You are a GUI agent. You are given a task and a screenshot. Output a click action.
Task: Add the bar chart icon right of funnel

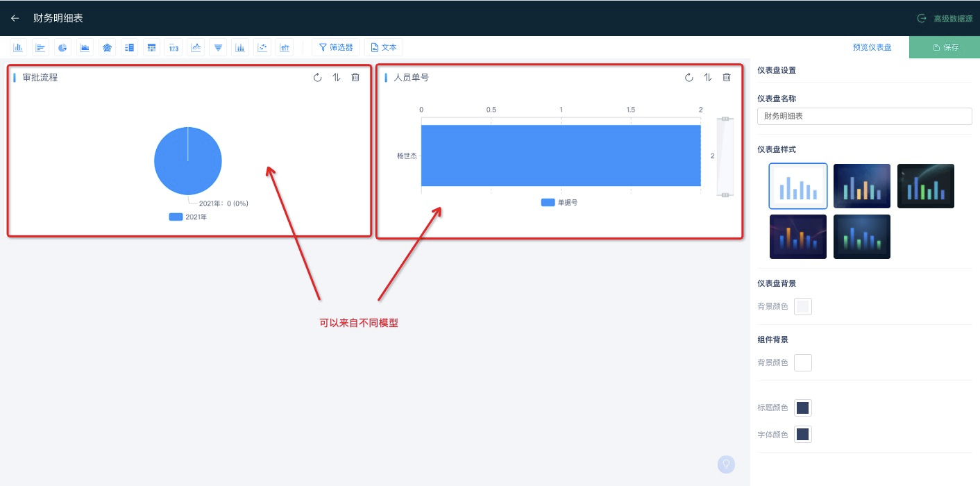pos(240,47)
